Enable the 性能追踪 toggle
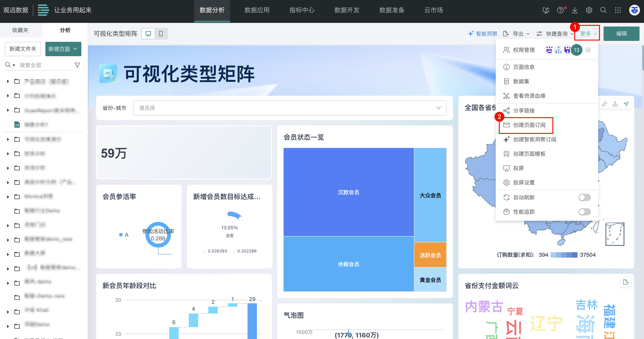The height and width of the screenshot is (339, 644). 584,212
